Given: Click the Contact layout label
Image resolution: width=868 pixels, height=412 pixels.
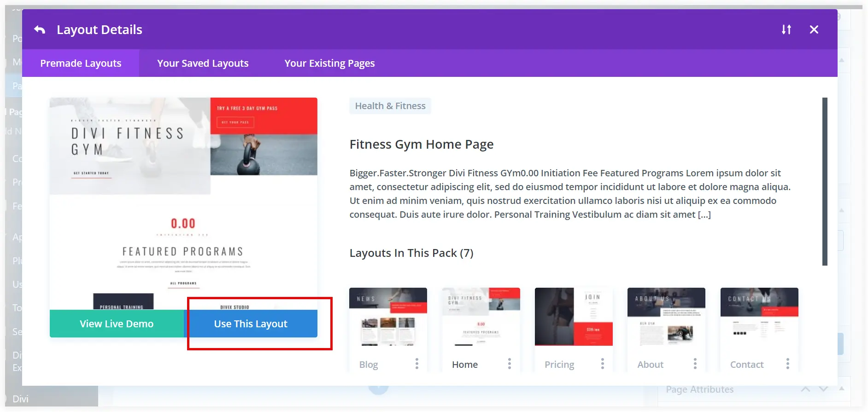Looking at the screenshot, I should click(x=747, y=365).
